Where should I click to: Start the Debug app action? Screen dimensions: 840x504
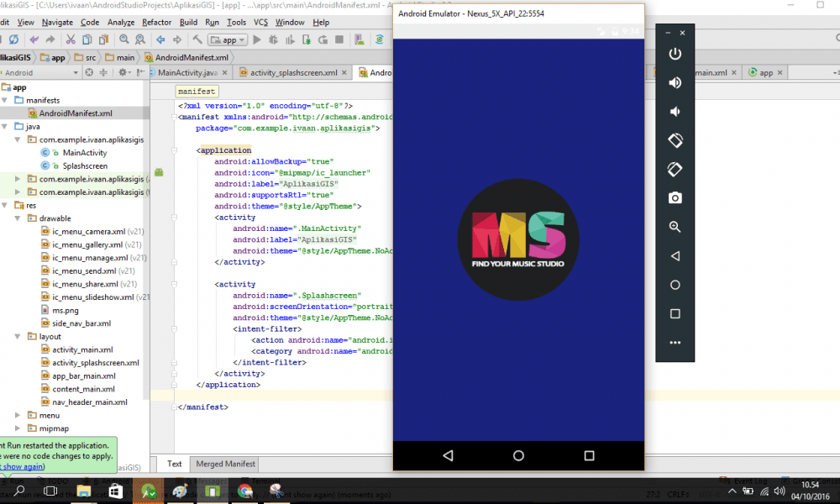(274, 39)
